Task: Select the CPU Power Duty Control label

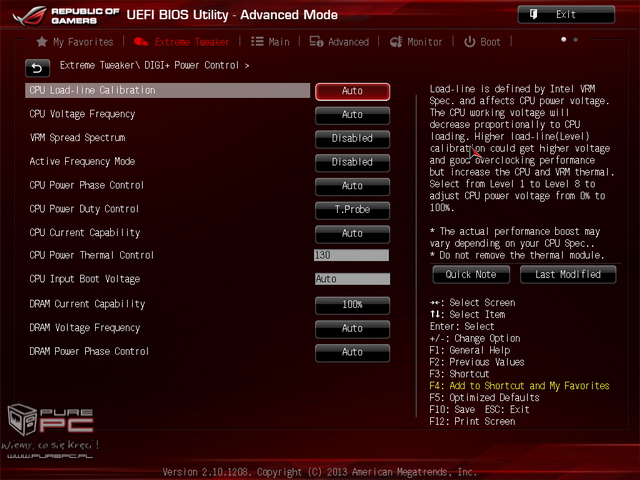Action: coord(84,209)
